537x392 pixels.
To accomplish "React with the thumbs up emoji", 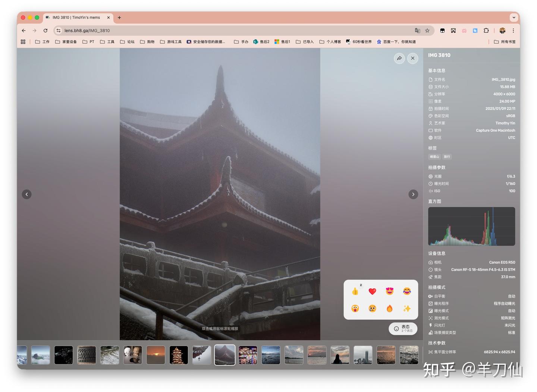I will coord(355,291).
